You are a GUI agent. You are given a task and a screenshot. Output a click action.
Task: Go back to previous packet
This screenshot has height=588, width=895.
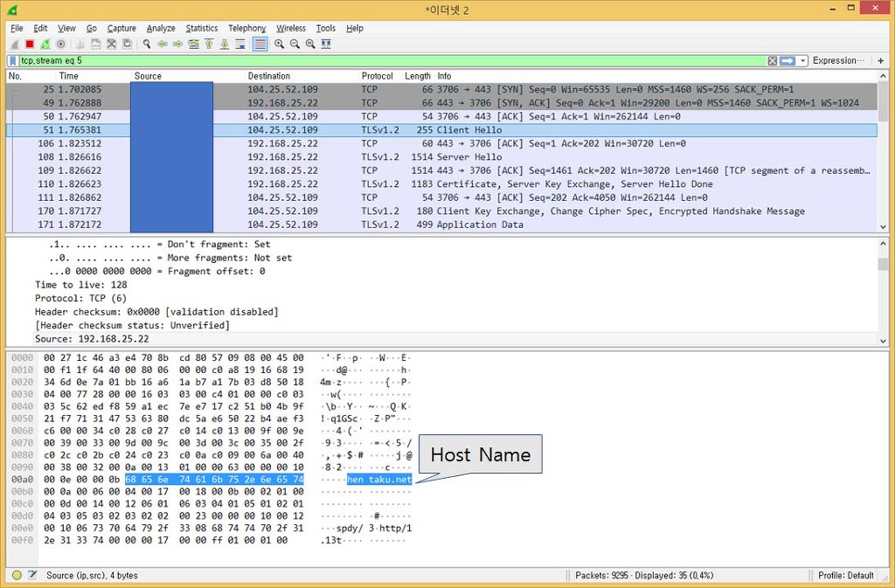pos(163,44)
